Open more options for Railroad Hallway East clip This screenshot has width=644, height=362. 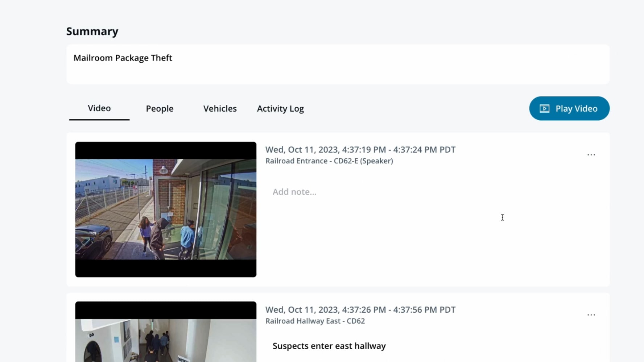[x=591, y=315]
